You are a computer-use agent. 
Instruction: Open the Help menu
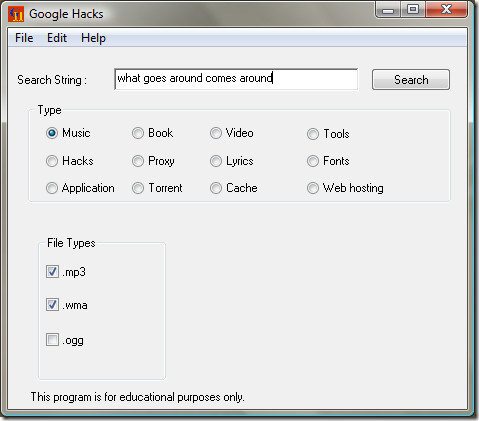[93, 38]
